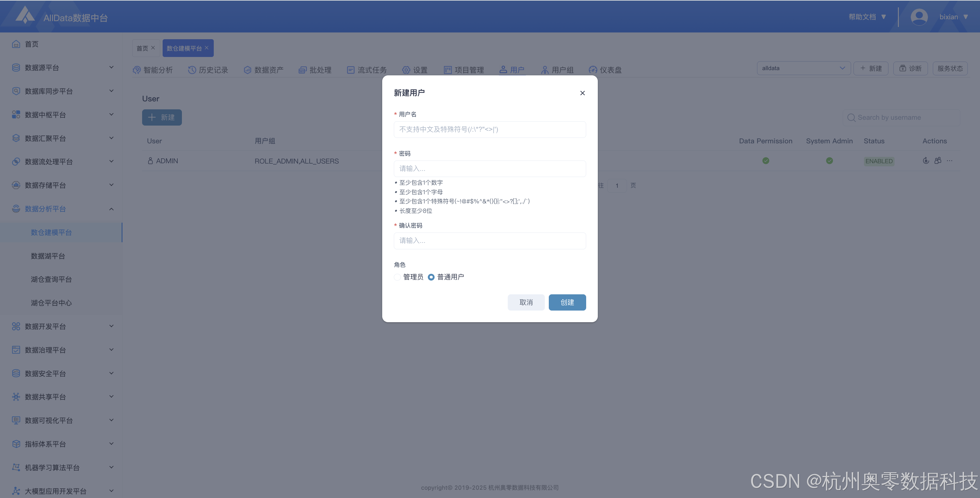This screenshot has width=980, height=498.
Task: Click the 设置 gear icon
Action: (406, 70)
